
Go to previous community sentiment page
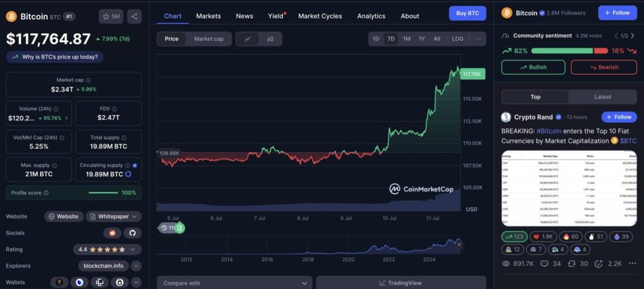pyautogui.click(x=616, y=36)
